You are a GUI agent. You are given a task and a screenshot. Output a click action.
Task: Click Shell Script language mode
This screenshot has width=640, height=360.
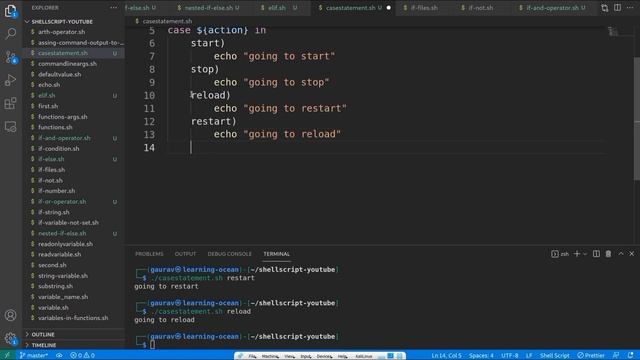click(554, 355)
